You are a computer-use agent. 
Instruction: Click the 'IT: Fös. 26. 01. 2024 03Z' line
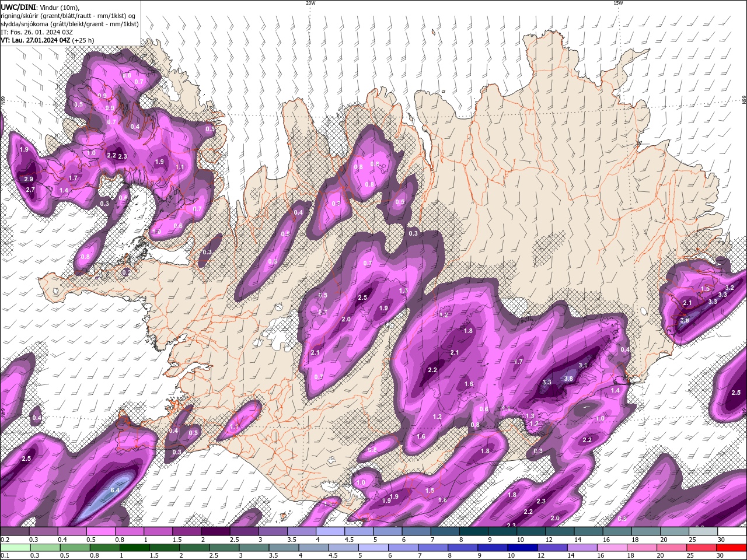[37, 32]
